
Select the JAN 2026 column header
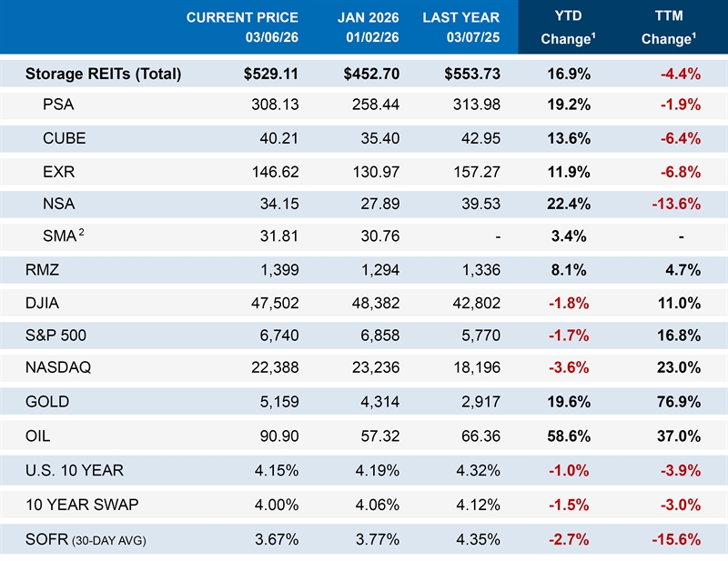coord(368,27)
